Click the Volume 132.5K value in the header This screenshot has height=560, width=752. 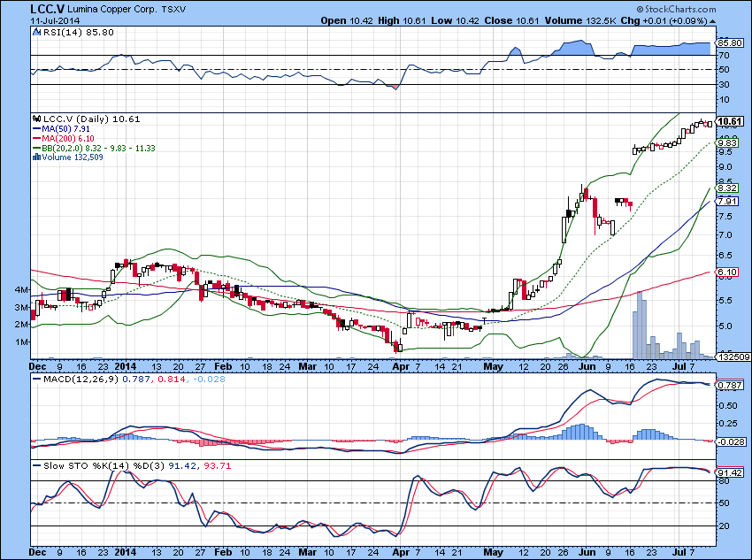(580, 20)
